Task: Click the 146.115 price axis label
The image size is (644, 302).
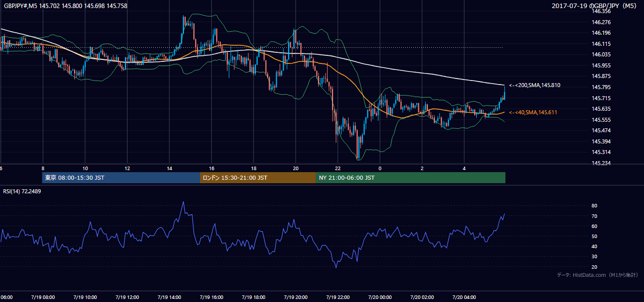Action: tap(601, 44)
